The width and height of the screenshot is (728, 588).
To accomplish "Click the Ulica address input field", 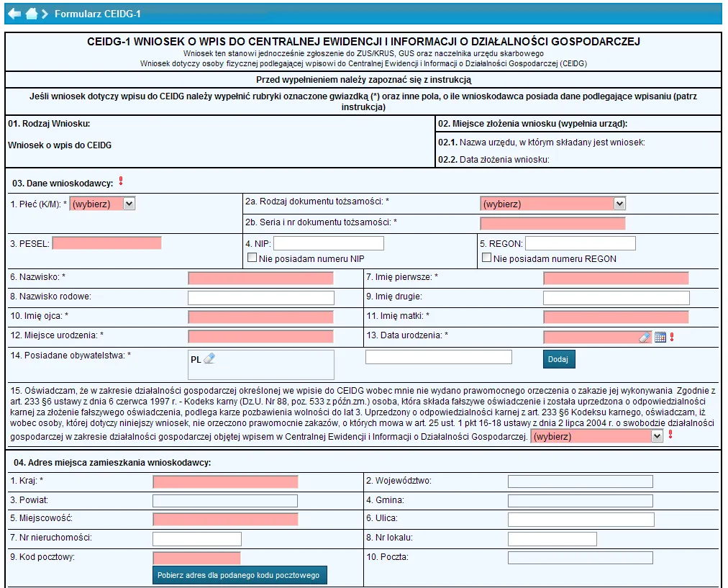I will 581,520.
